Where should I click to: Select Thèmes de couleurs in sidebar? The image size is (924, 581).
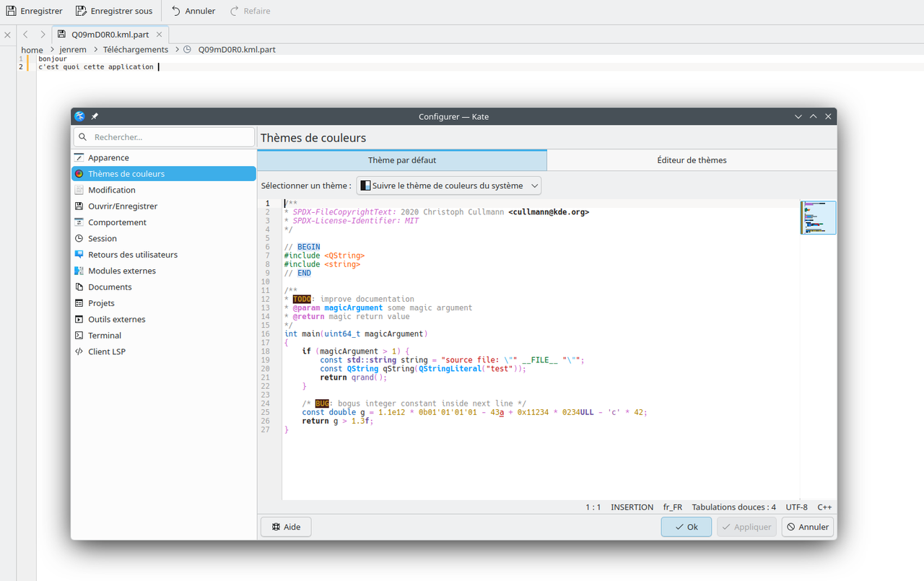click(164, 174)
